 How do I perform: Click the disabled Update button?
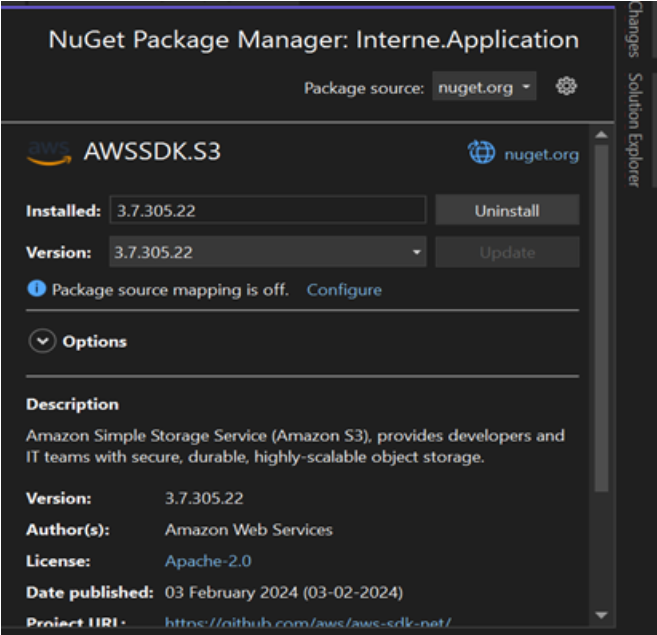coord(507,252)
